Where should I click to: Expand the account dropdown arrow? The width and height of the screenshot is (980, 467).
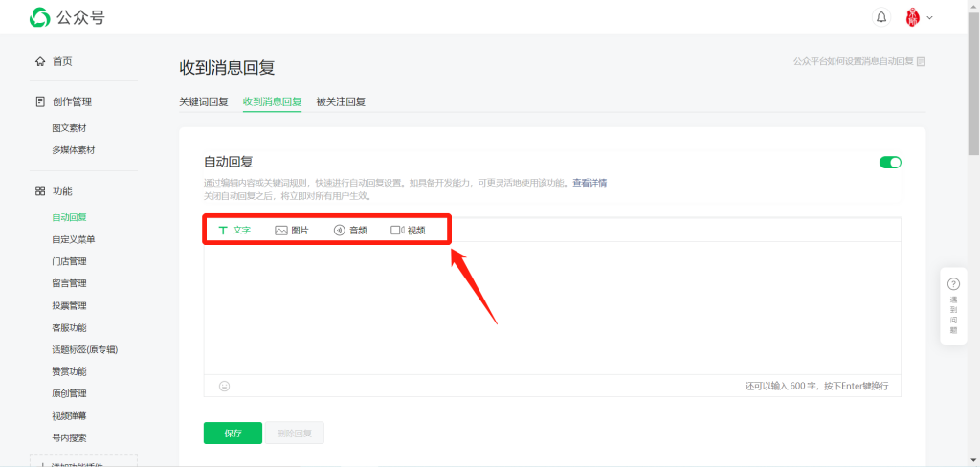[x=929, y=17]
